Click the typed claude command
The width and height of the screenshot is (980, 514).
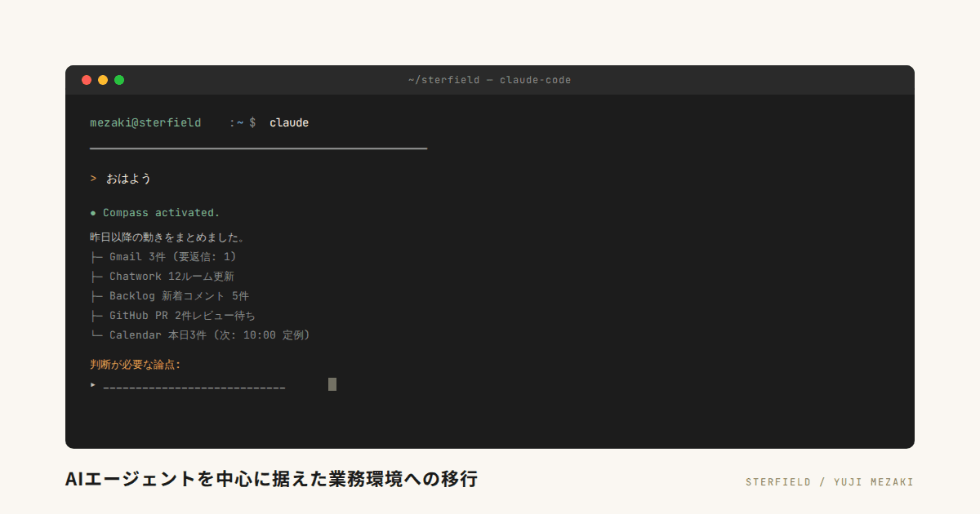(289, 123)
